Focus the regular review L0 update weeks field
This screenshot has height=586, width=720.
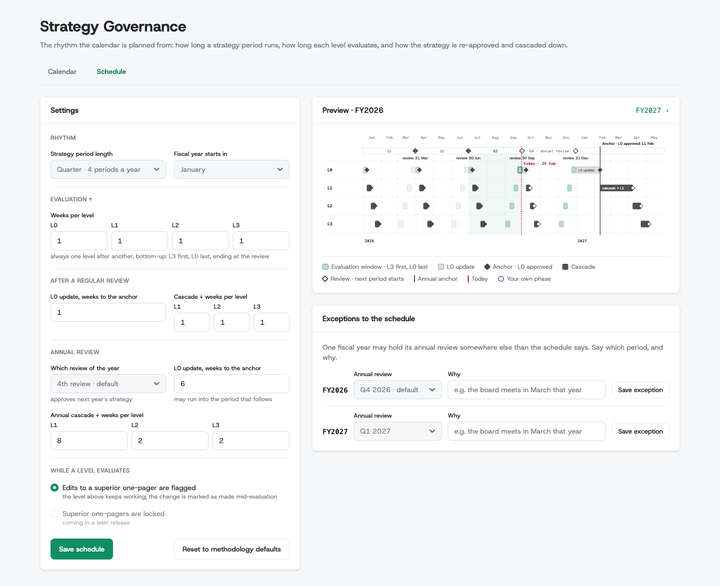point(108,312)
